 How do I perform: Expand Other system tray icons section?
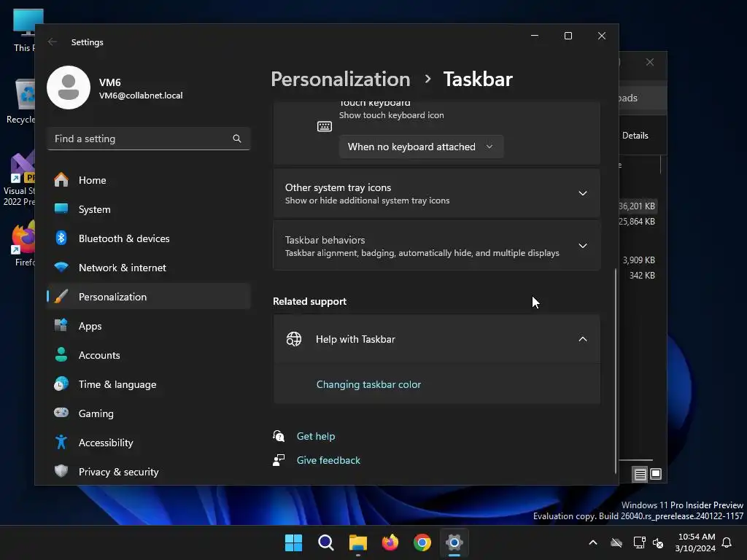click(436, 193)
